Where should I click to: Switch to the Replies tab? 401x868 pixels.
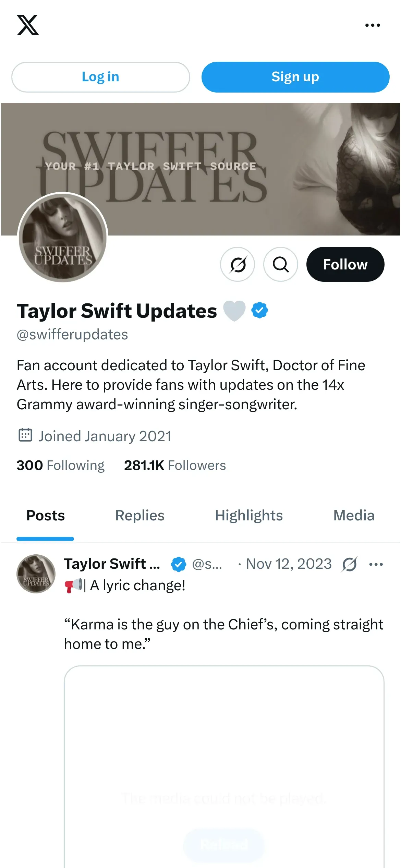click(x=140, y=516)
